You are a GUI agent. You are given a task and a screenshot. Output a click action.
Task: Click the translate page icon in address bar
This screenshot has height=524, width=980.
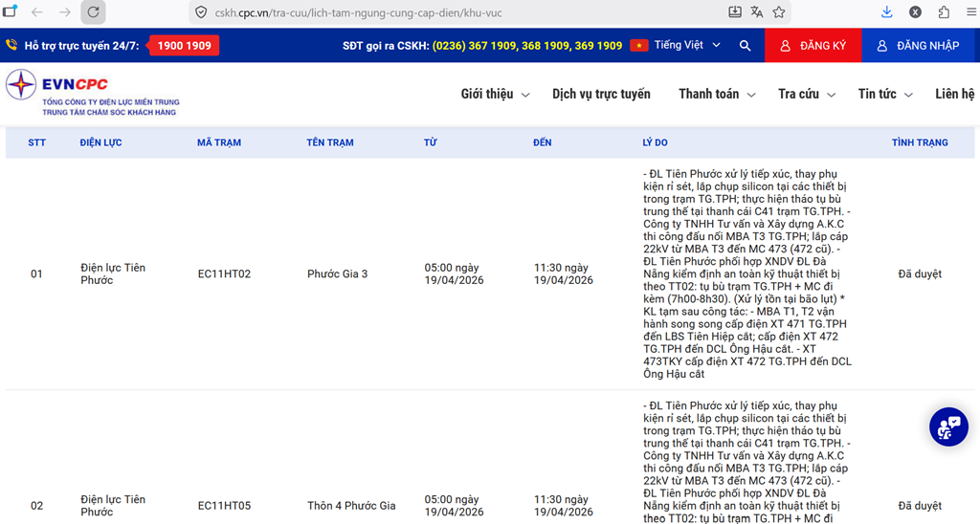point(757,12)
